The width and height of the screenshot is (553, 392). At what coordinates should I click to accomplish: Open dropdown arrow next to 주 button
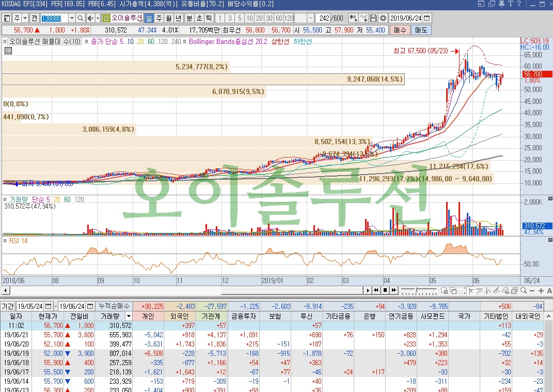(x=25, y=18)
